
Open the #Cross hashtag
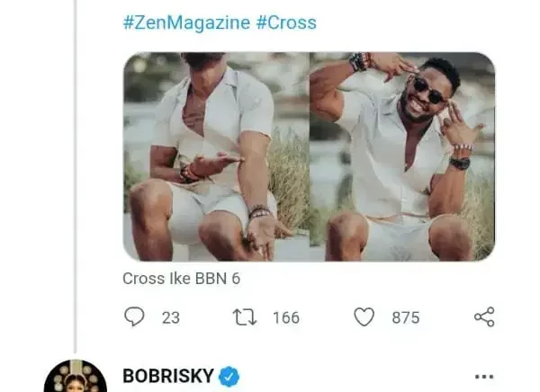[286, 22]
